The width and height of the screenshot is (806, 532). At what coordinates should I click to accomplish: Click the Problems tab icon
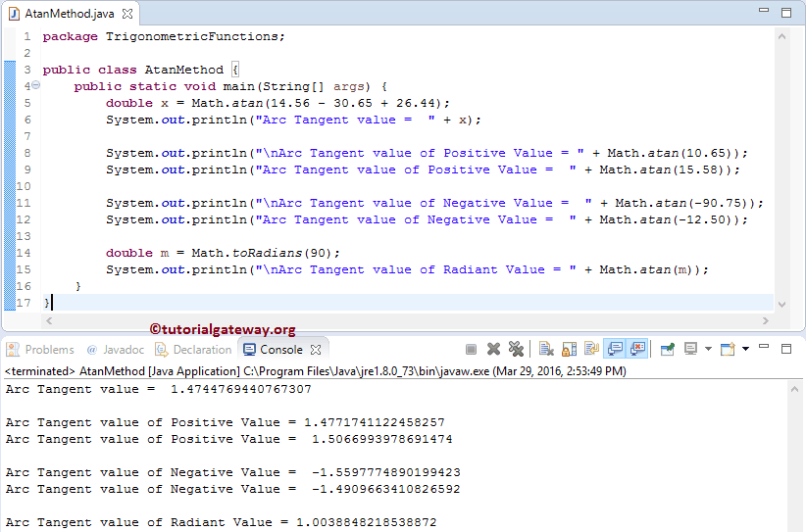[13, 350]
